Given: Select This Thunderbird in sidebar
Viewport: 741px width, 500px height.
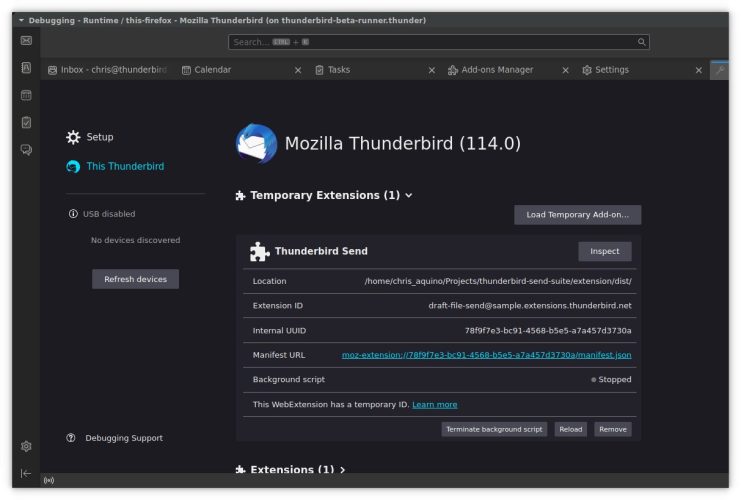Looking at the screenshot, I should (125, 166).
